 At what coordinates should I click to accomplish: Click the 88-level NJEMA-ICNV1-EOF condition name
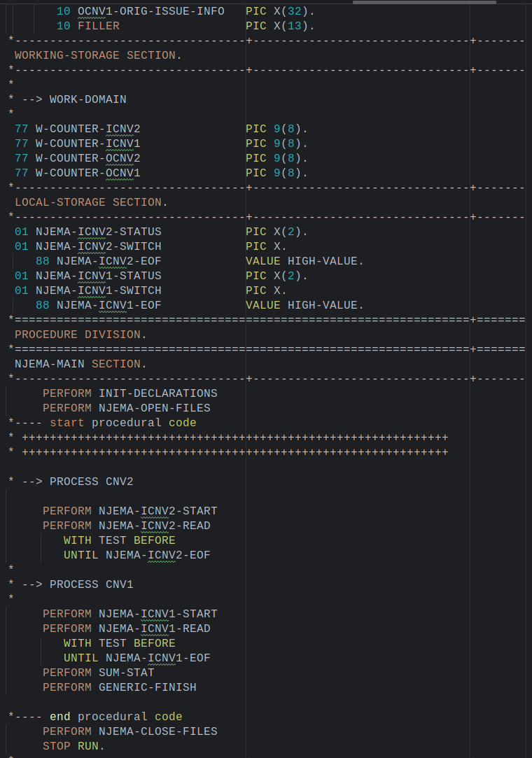click(x=108, y=305)
